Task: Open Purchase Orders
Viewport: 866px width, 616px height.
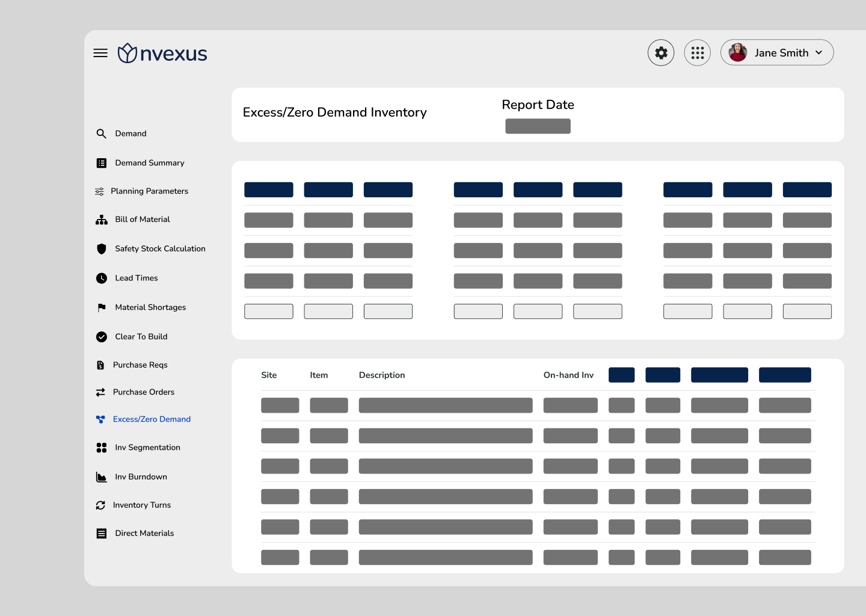Action: [144, 392]
